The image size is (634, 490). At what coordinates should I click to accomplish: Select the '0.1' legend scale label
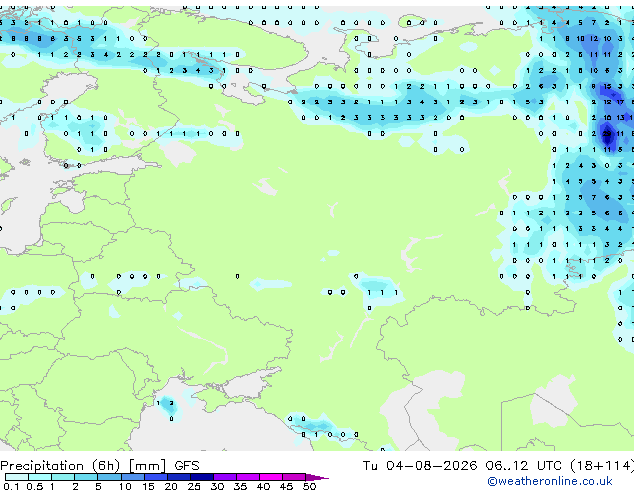point(11,486)
